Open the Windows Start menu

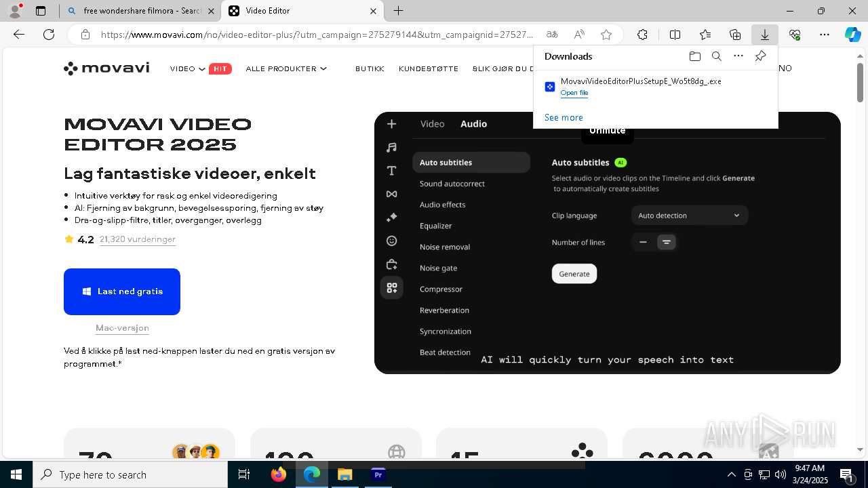coord(16,474)
